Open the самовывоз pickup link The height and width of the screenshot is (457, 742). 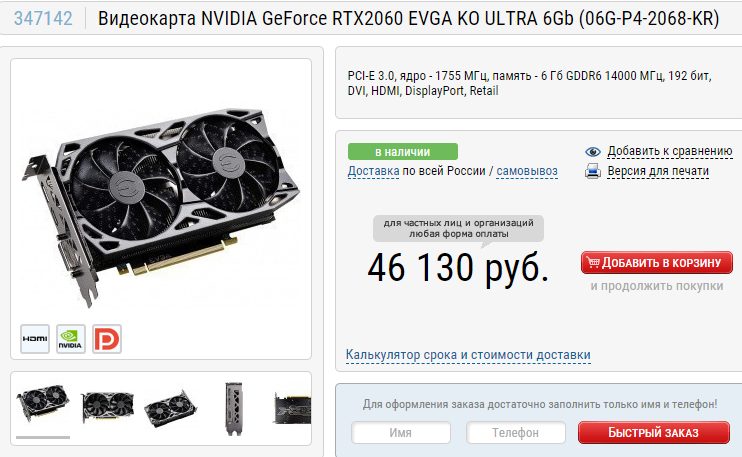(x=527, y=171)
